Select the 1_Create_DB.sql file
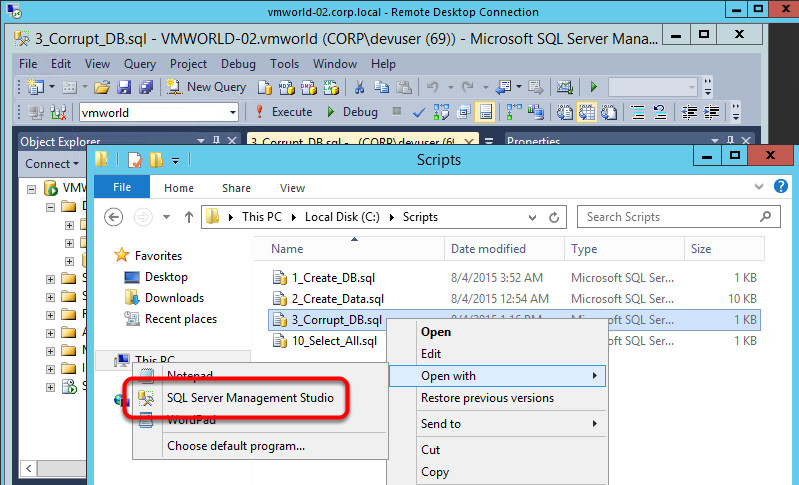 tap(334, 278)
